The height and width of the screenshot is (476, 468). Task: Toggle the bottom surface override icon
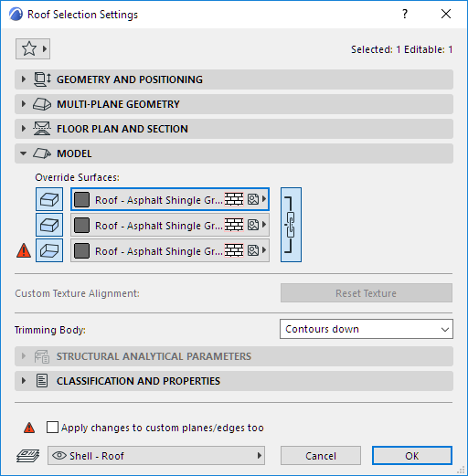(x=49, y=250)
